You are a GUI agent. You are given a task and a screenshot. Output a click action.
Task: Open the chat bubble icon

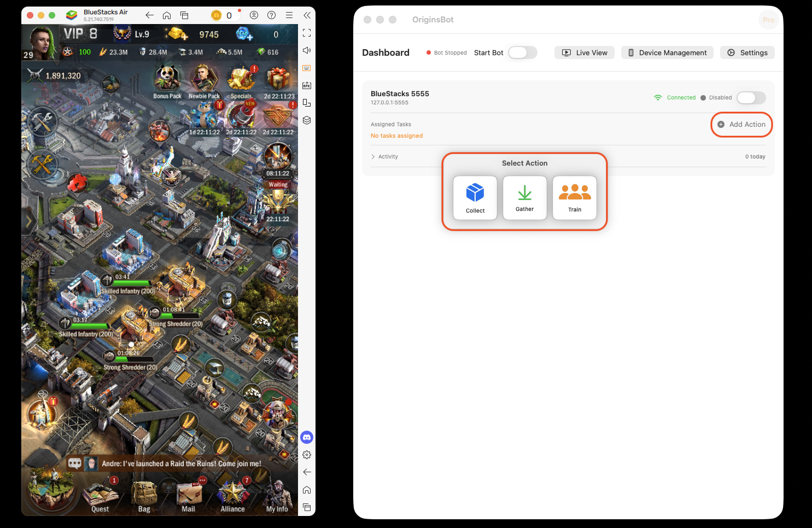click(75, 464)
